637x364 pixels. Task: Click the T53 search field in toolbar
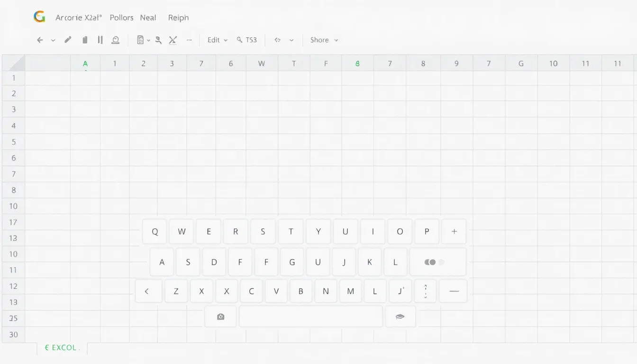pos(247,40)
